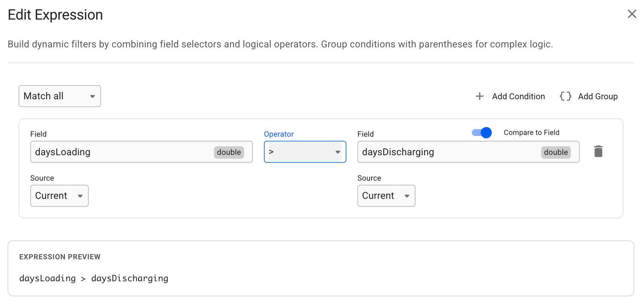
Task: Click the Compare to Field label
Action: (x=531, y=133)
